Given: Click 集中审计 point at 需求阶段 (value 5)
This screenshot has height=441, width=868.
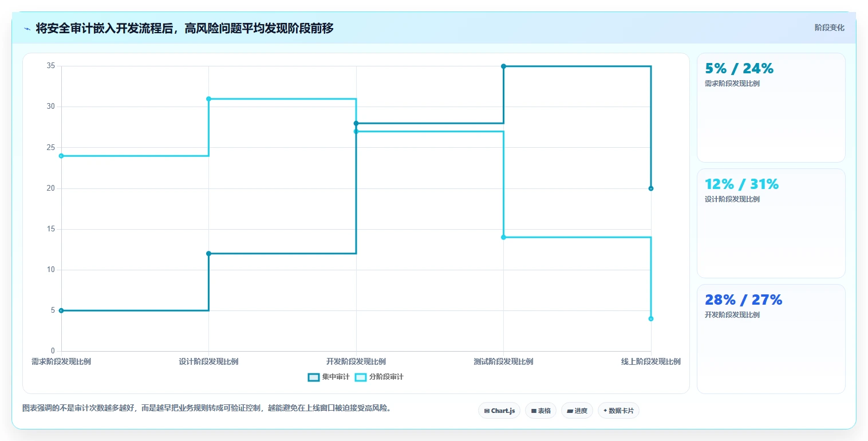Looking at the screenshot, I should coord(61,310).
